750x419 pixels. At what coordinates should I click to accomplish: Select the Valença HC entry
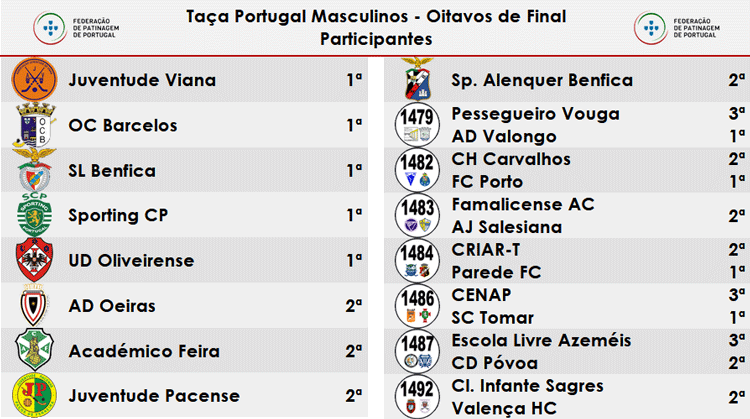[x=504, y=408]
